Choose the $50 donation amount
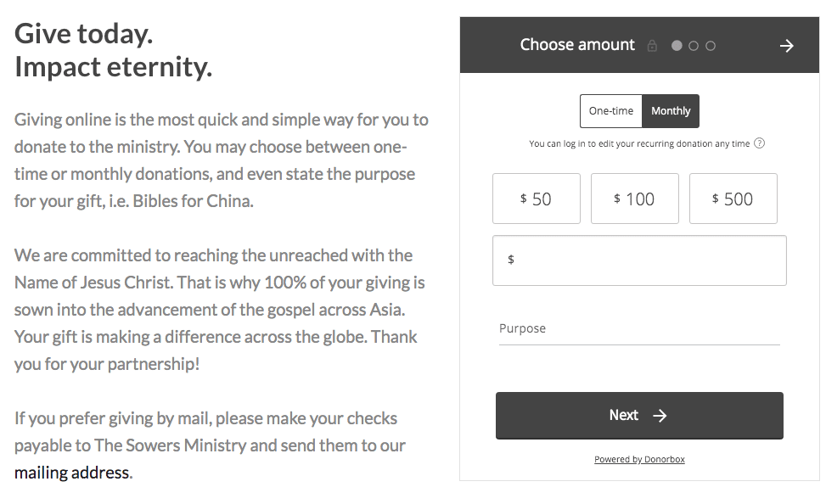The image size is (826, 504). pyautogui.click(x=537, y=199)
